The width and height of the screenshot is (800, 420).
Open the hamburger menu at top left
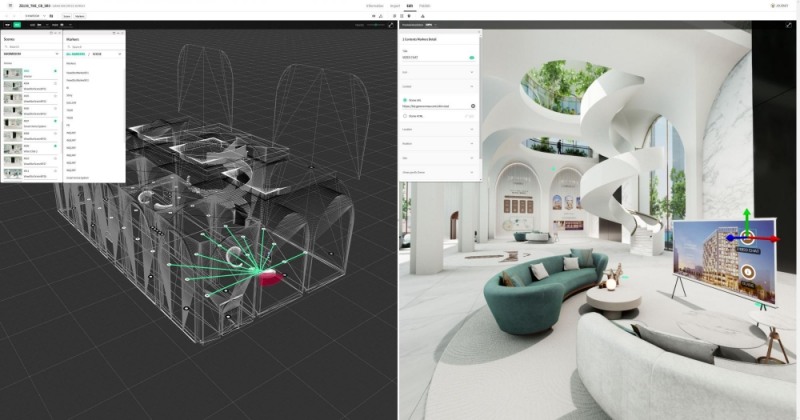(x=8, y=5)
